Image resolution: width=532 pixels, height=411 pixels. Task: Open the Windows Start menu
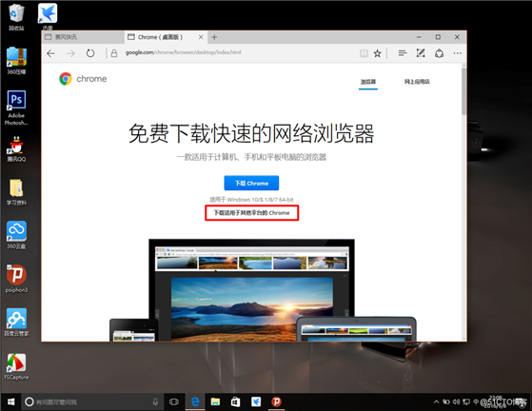(10, 402)
